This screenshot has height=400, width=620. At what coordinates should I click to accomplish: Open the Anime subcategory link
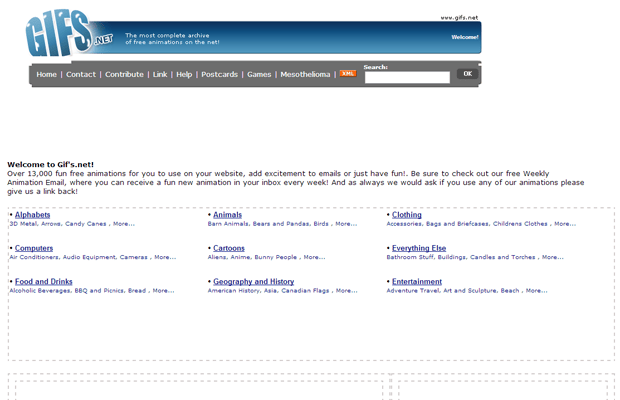pos(240,257)
